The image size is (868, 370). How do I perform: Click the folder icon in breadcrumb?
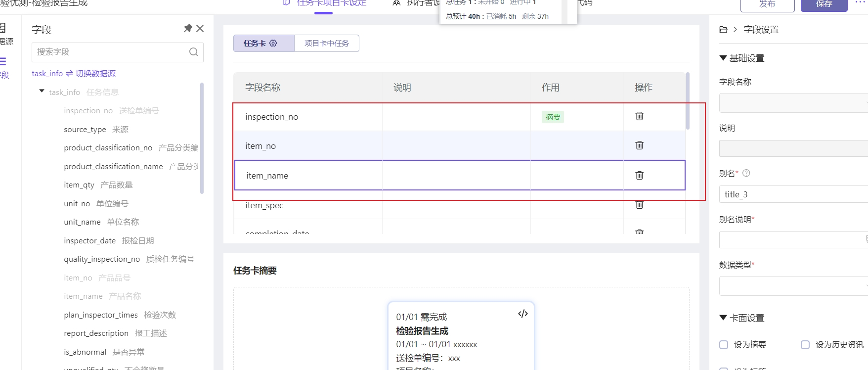tap(723, 30)
